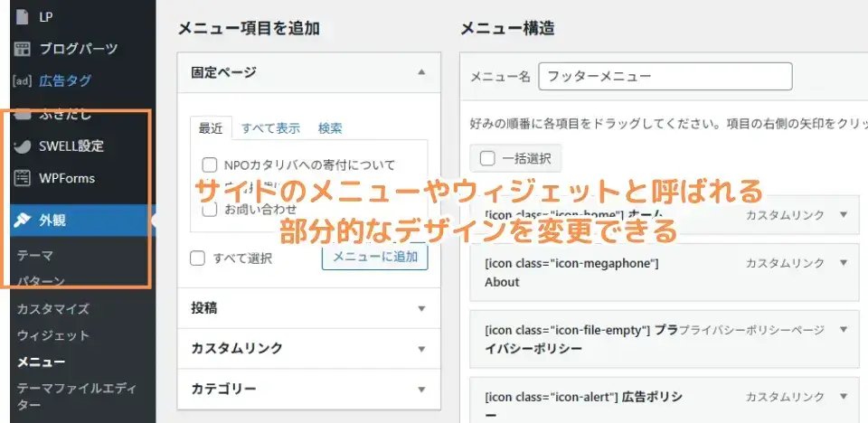Expand the 投稿 panel
This screenshot has width=868, height=423.
point(309,308)
